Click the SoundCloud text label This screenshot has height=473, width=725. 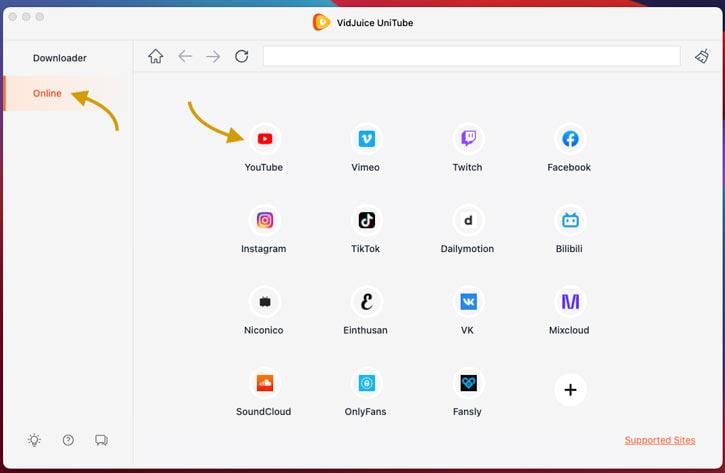(x=264, y=412)
